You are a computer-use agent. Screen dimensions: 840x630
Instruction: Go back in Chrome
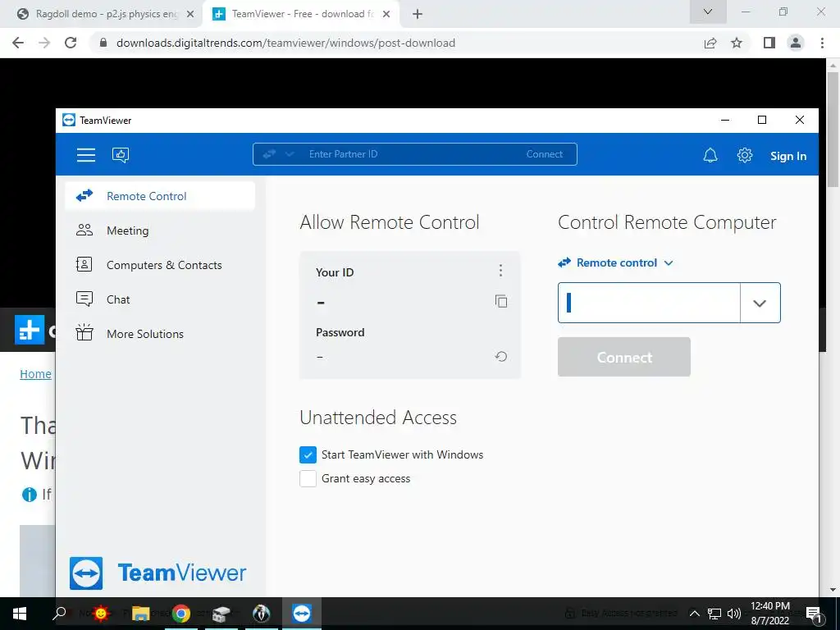coord(18,43)
